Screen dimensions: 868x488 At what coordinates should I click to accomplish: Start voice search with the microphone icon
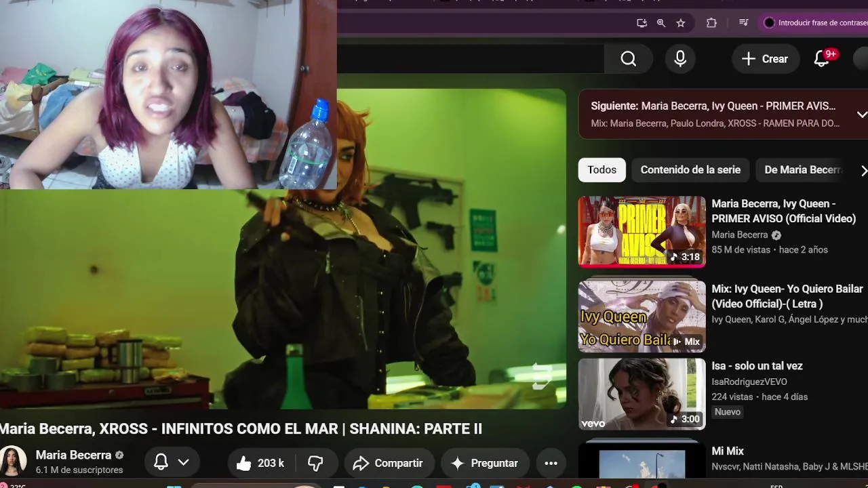coord(680,59)
